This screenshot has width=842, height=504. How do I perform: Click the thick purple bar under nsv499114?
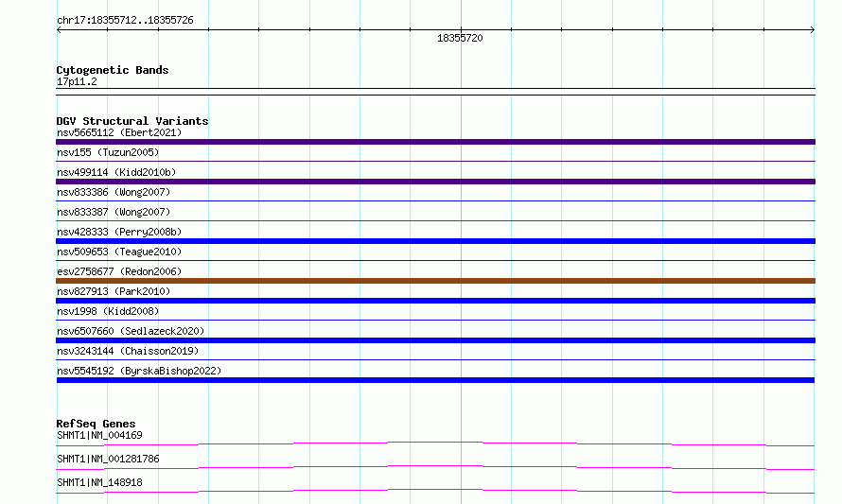[x=435, y=182]
